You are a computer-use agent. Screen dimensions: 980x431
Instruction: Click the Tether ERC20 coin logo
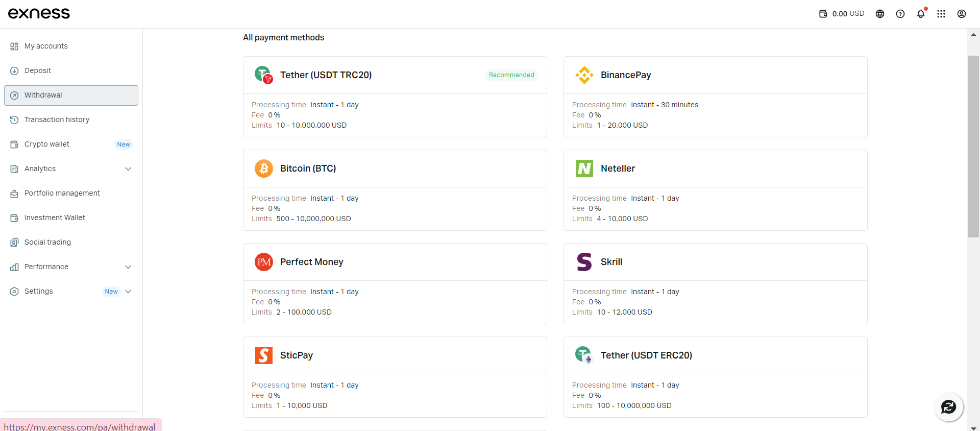click(x=583, y=355)
